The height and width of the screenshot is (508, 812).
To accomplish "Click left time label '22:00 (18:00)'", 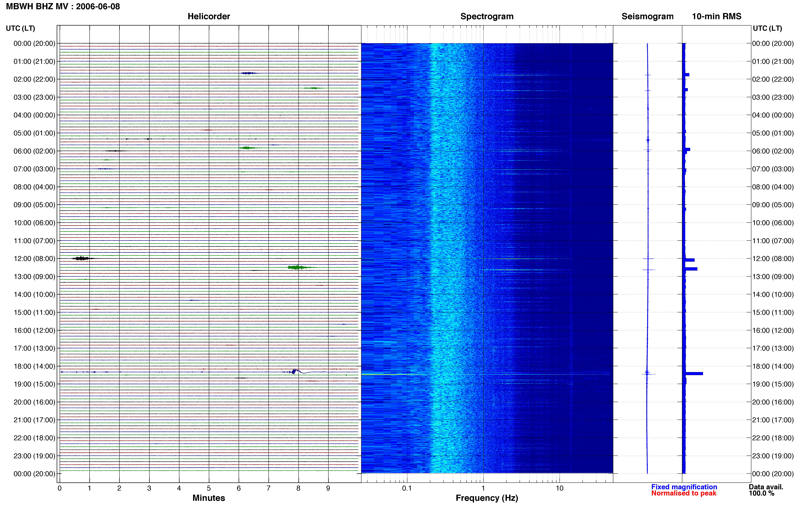I will click(34, 438).
